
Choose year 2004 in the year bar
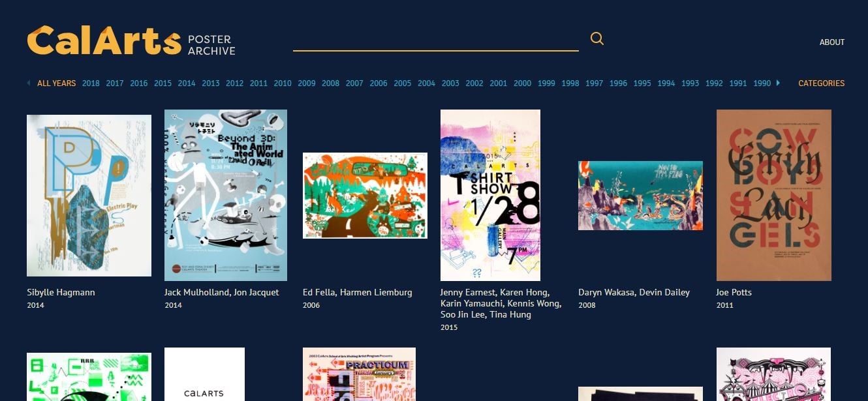pyautogui.click(x=427, y=83)
